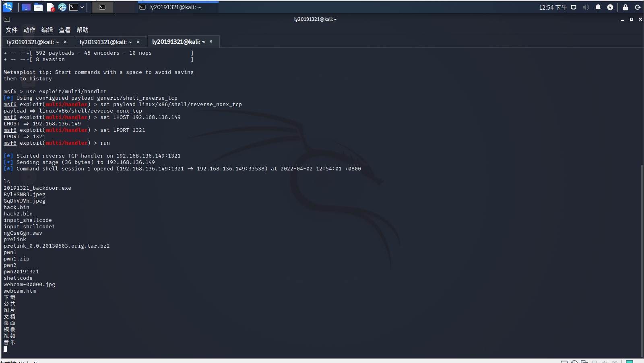644x363 pixels.
Task: Click 'set payload linux/x86/shell/reverse_nonx_tcp' command
Action: click(x=171, y=105)
